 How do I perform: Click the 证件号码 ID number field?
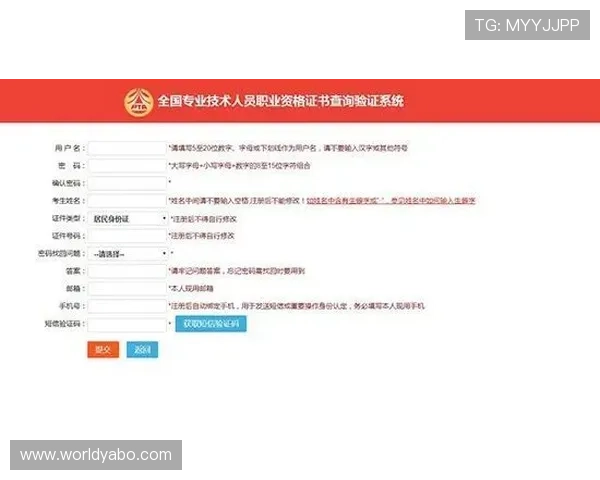tap(127, 236)
